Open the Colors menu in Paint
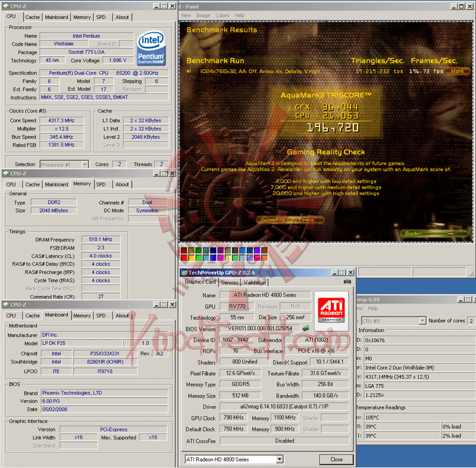476x468 pixels. point(222,15)
